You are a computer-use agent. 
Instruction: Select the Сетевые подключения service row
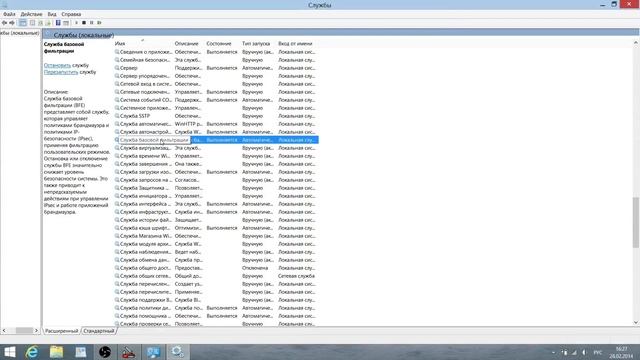pyautogui.click(x=216, y=92)
